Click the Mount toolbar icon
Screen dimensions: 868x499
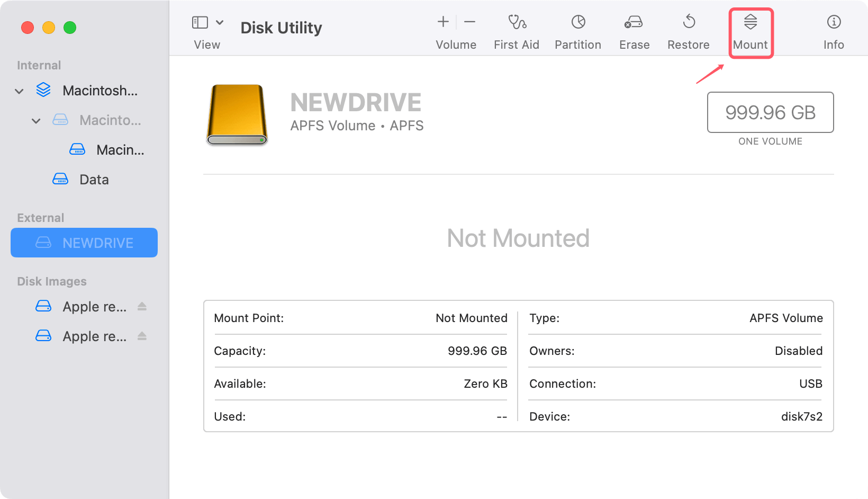point(751,30)
